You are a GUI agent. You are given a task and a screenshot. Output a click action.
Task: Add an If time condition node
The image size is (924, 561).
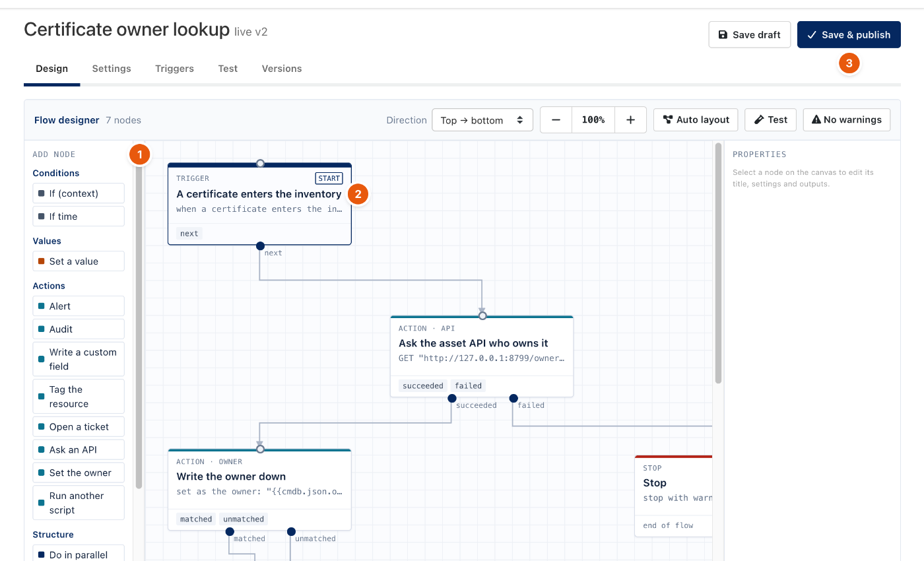79,216
